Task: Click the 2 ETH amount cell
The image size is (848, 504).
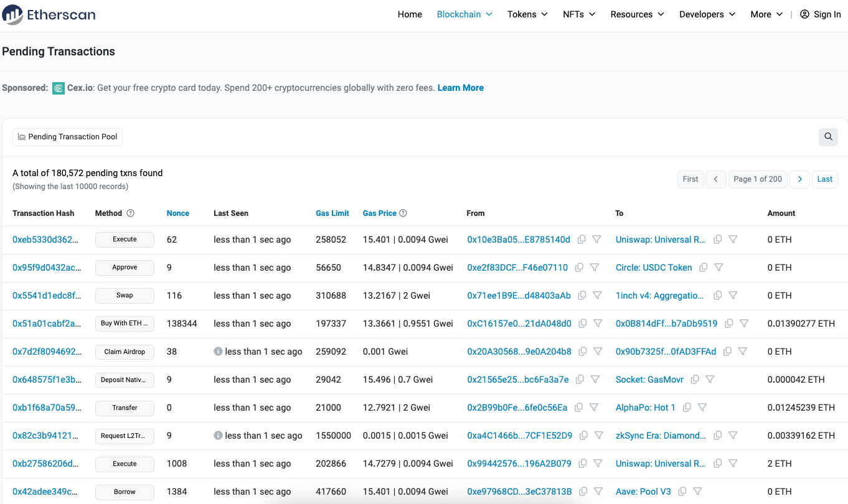Action: click(x=780, y=464)
